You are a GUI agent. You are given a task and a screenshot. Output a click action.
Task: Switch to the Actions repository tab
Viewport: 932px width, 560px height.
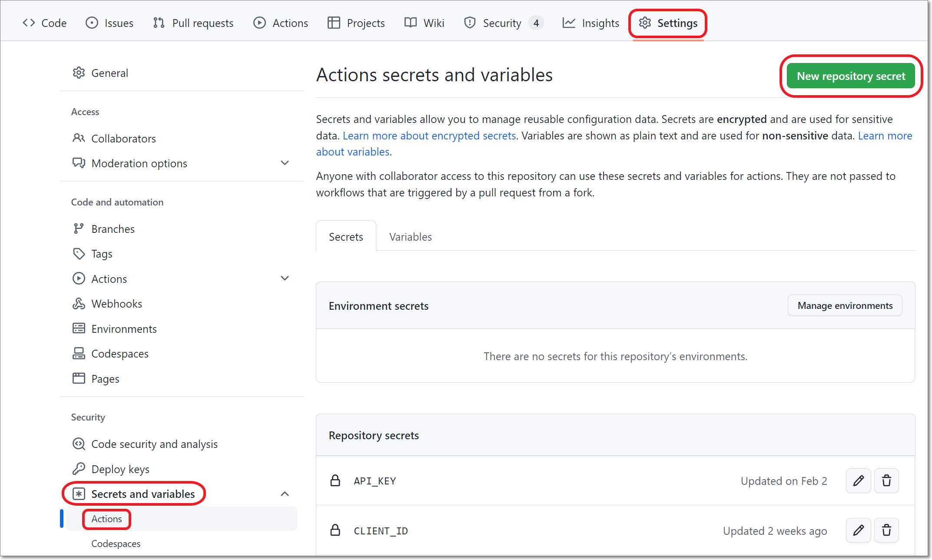click(281, 23)
